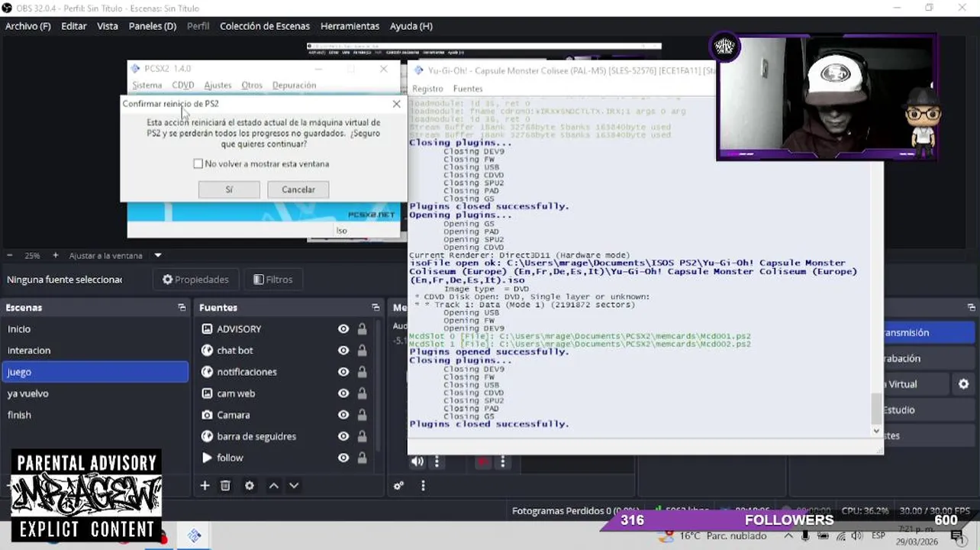Select the Camara source row
The height and width of the screenshot is (550, 980).
coord(286,415)
